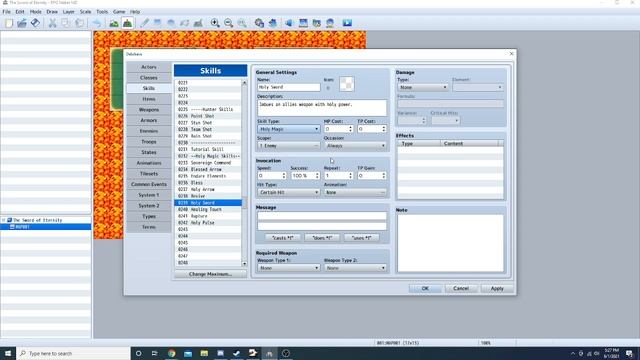Open the File menu
The image size is (640, 360).
7,12
